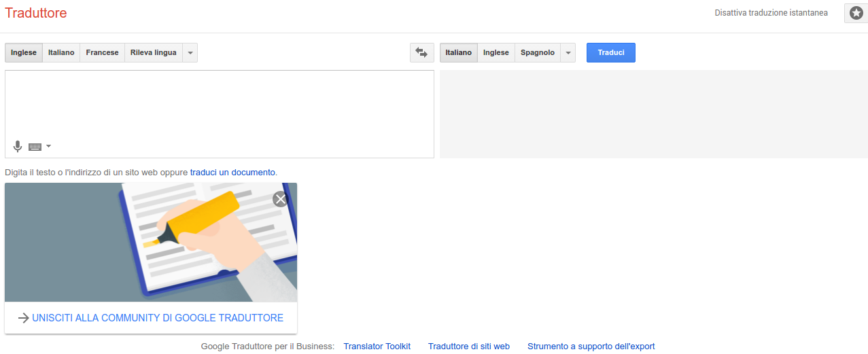Select Spagnolo as target language

[538, 52]
